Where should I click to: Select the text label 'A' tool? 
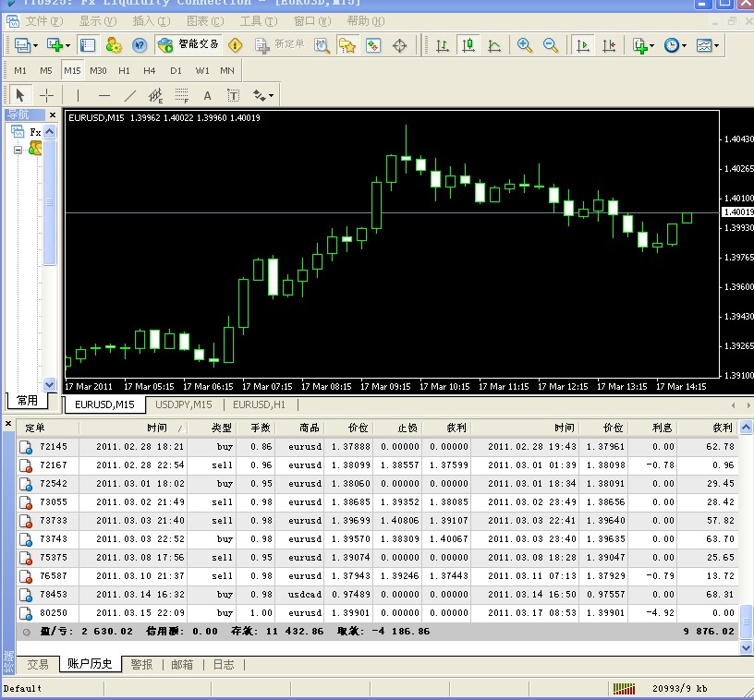point(207,95)
